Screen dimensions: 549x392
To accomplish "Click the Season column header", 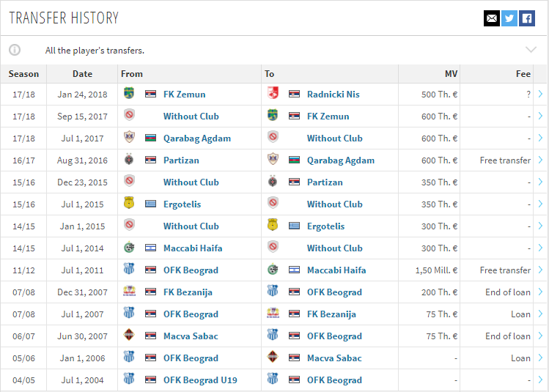I will click(x=23, y=74).
